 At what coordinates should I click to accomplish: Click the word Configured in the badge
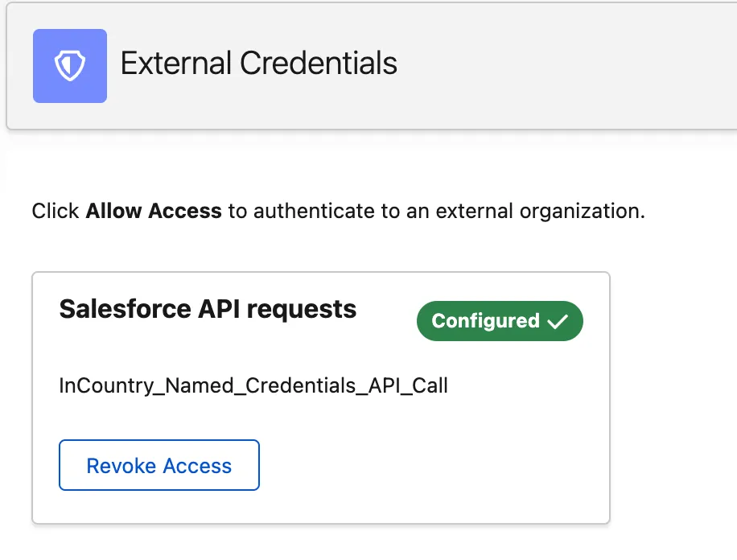coord(485,321)
